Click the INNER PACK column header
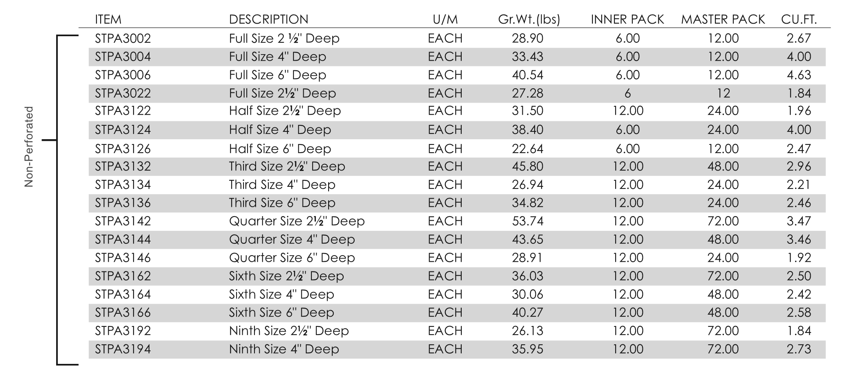 (627, 19)
